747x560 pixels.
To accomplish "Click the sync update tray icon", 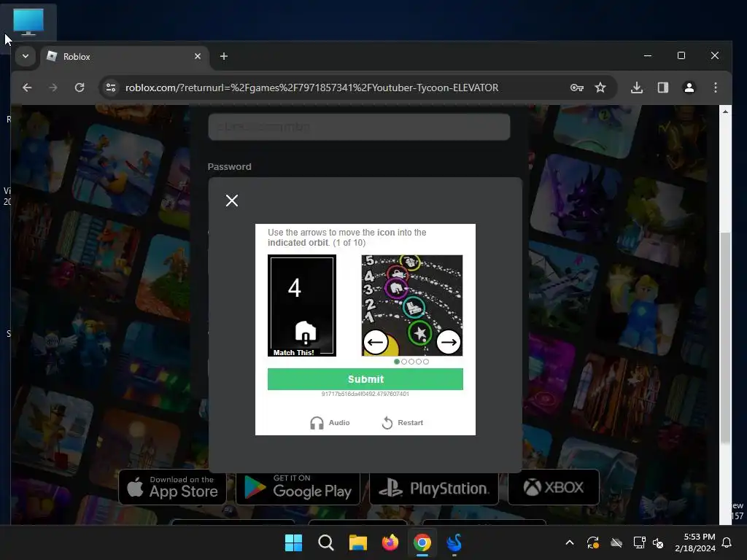I will tap(592, 542).
